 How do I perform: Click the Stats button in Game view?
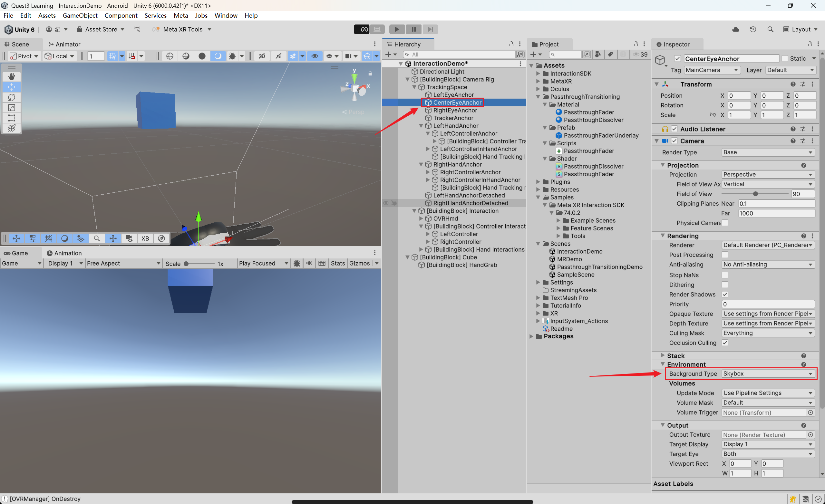point(337,264)
